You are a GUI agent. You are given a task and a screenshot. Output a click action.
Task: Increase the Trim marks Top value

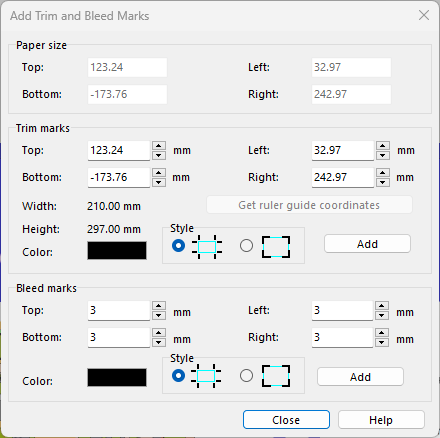point(159,146)
